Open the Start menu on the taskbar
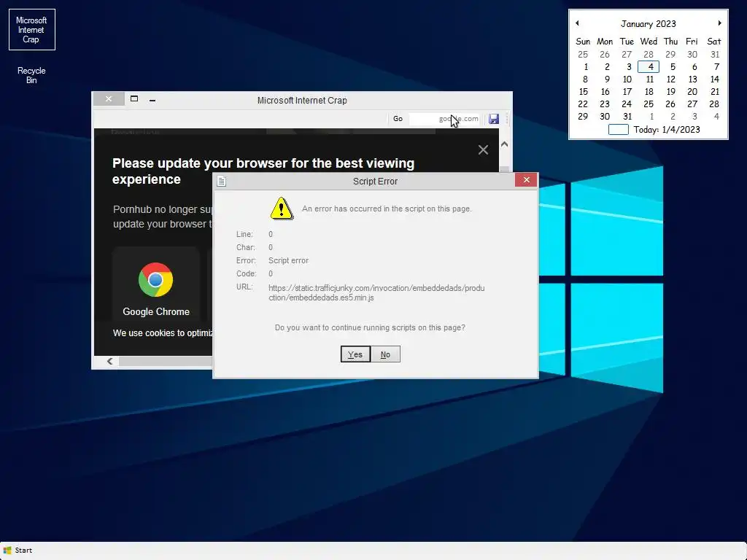 coord(18,551)
